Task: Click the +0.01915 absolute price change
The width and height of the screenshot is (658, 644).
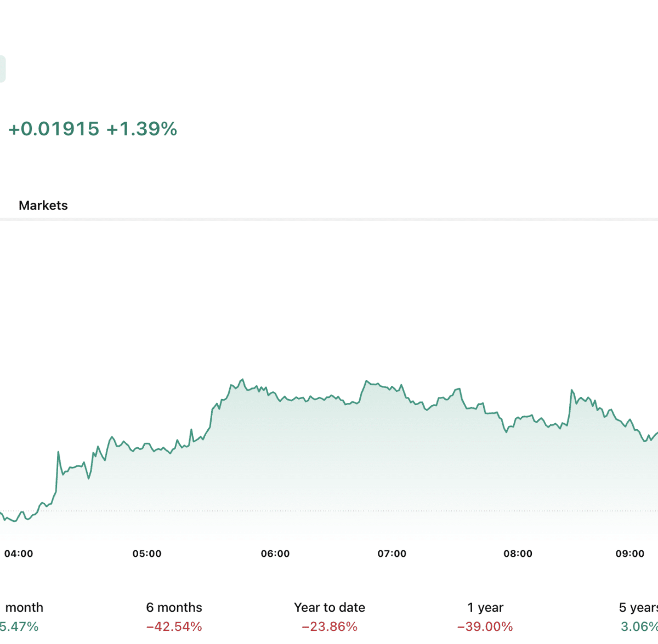Action: (54, 129)
